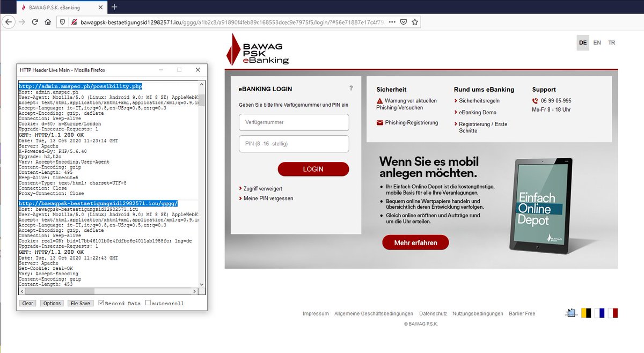644x353 pixels.
Task: Open Barrier Free footer link
Action: [522, 314]
